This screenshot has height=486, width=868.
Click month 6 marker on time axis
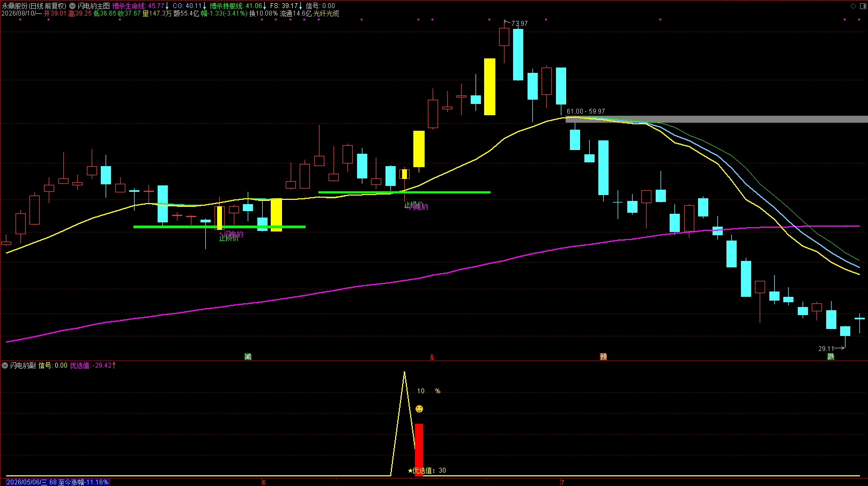[x=264, y=482]
